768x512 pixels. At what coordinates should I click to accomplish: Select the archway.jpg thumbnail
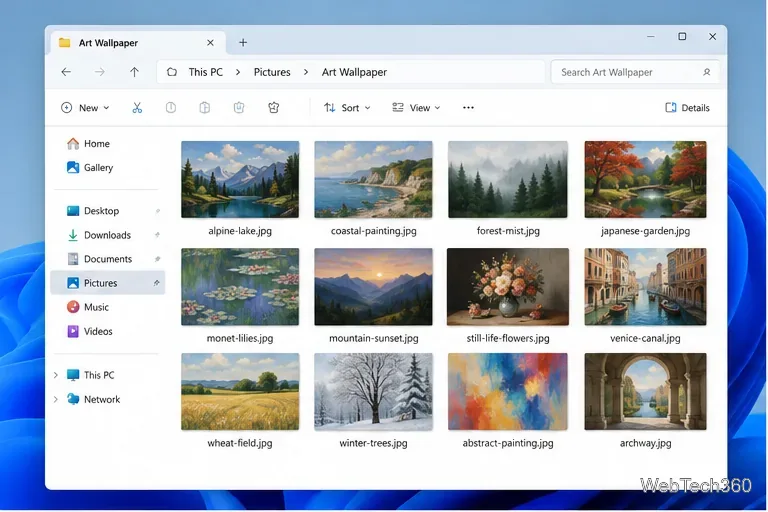tap(645, 391)
